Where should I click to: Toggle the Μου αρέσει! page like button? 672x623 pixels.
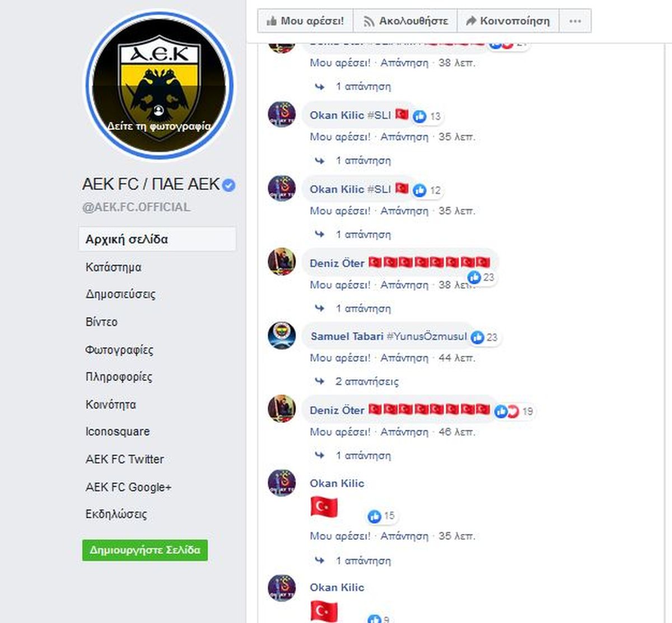coord(305,21)
